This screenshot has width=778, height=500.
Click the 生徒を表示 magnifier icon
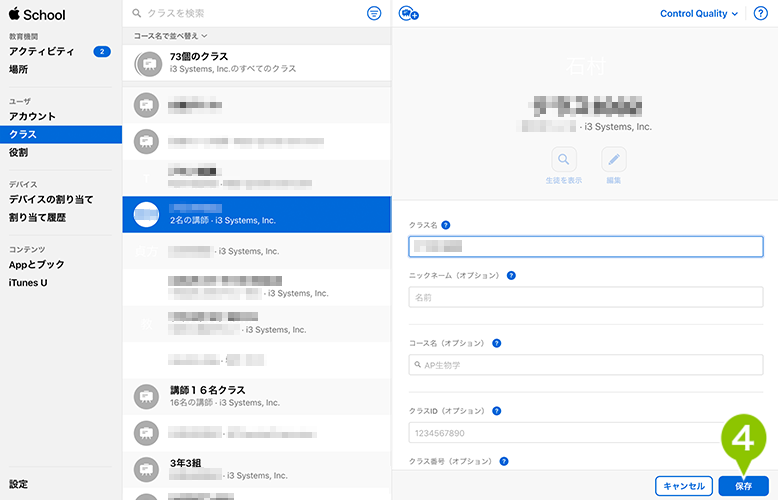564,159
